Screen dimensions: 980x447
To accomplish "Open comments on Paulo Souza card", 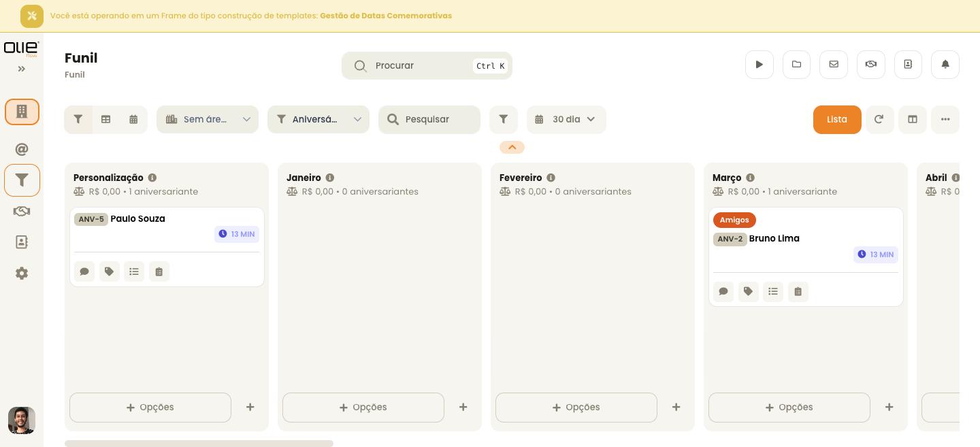I will point(84,271).
